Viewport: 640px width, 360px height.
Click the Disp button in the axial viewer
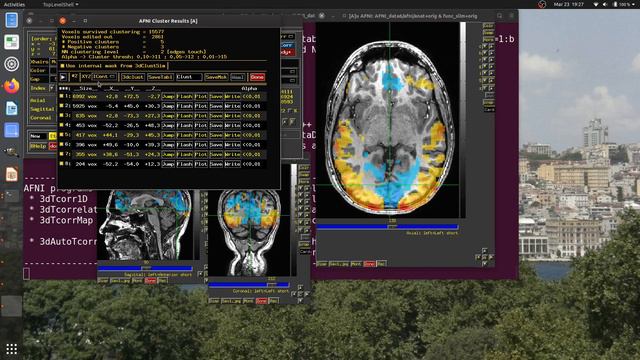[322, 264]
